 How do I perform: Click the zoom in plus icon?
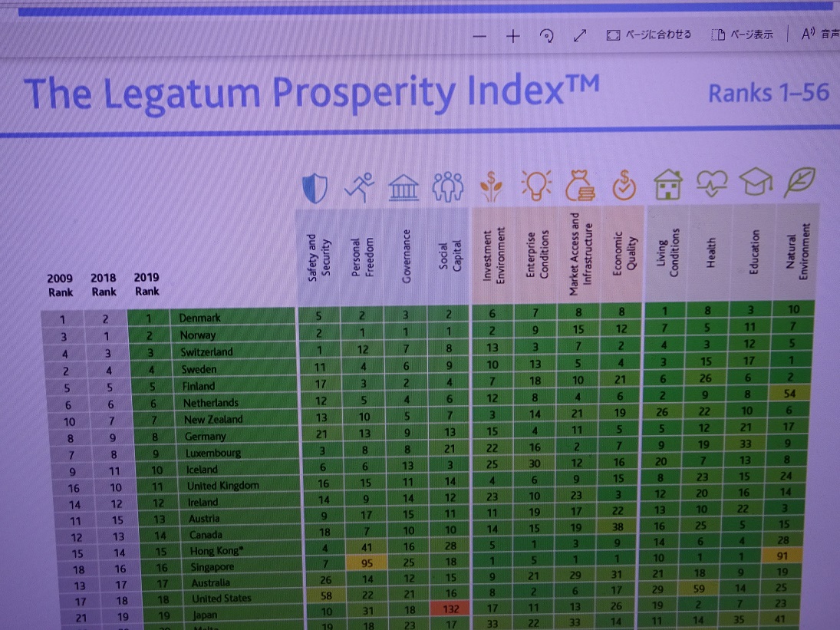512,36
